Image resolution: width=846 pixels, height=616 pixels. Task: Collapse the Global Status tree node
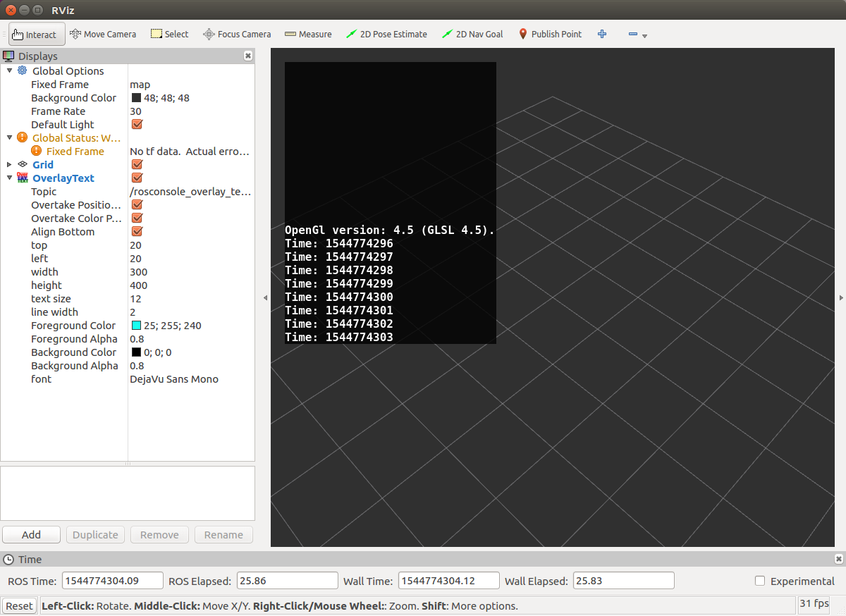9,137
